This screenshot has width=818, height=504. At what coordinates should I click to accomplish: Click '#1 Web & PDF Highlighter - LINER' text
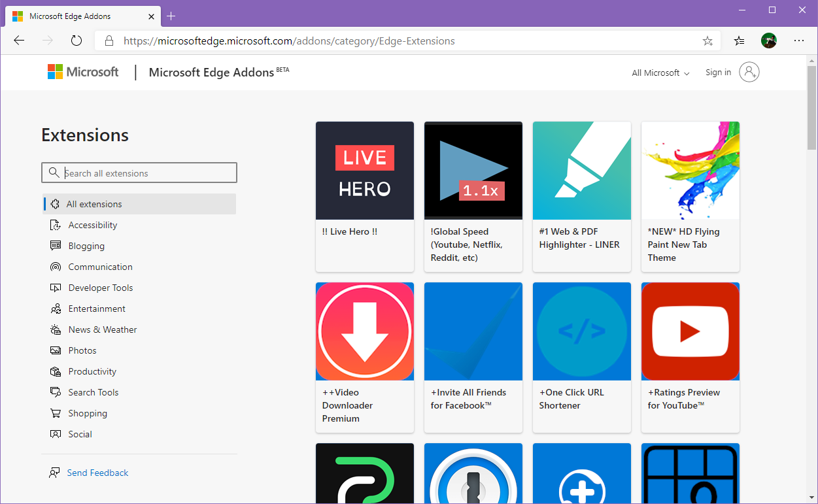[x=579, y=238]
